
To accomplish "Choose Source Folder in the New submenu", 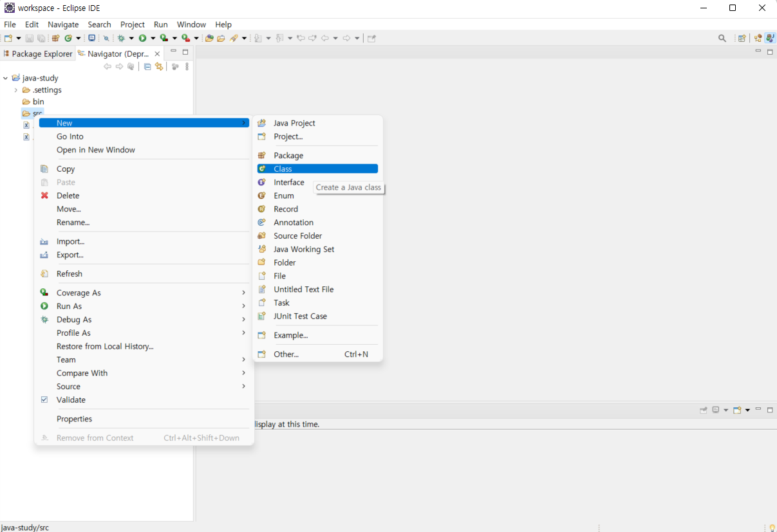I will 317,235.
